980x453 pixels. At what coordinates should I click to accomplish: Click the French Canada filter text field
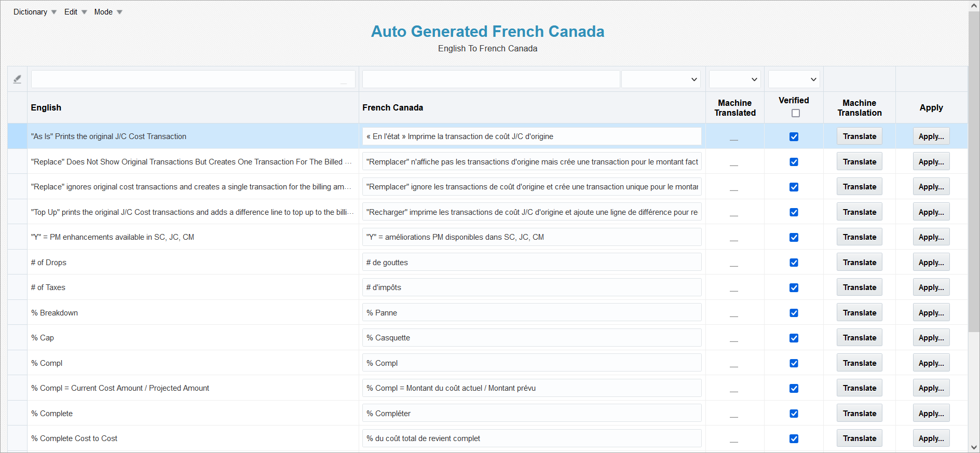(x=491, y=79)
